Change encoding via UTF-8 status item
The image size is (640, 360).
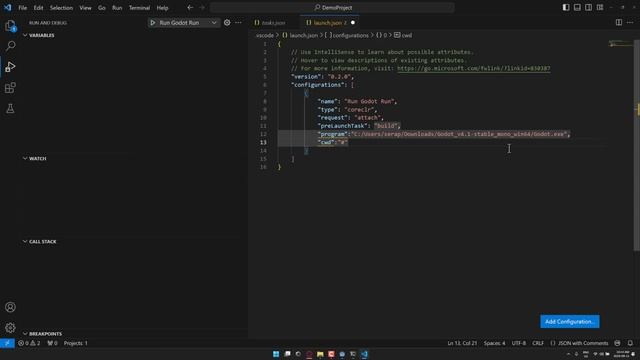[519, 343]
